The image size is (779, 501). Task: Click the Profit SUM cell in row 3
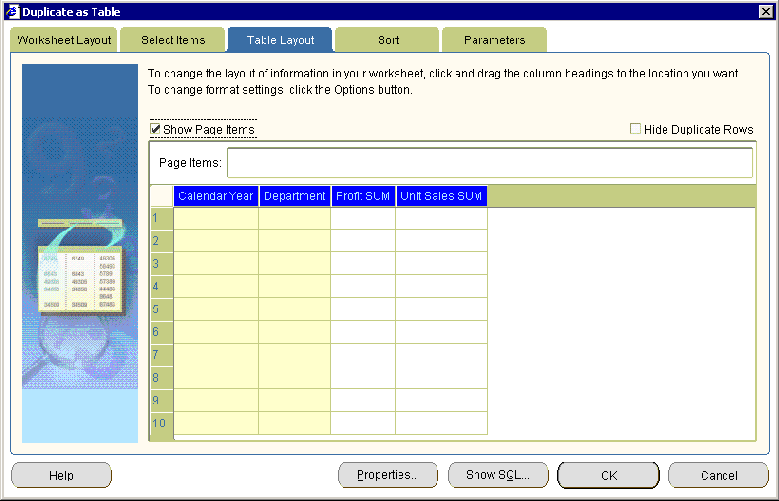point(363,263)
